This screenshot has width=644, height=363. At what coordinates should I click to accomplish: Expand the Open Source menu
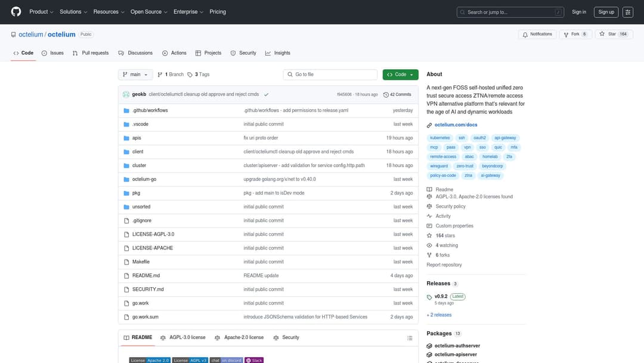[148, 12]
